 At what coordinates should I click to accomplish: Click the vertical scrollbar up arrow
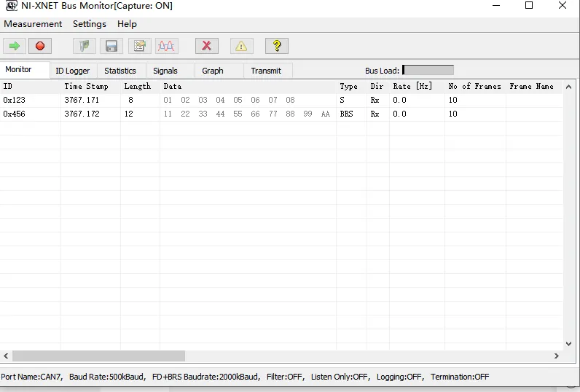tap(569, 87)
